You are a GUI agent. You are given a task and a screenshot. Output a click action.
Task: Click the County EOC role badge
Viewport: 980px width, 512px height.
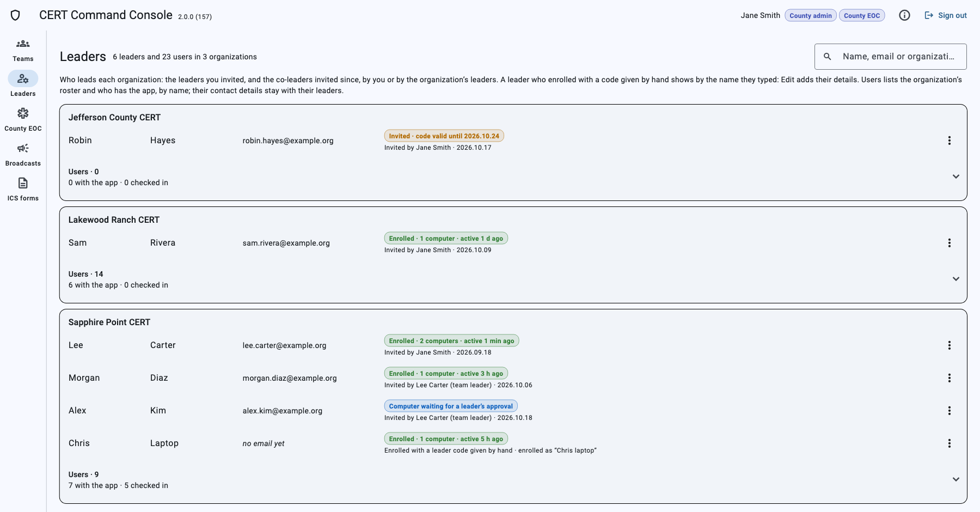point(862,15)
